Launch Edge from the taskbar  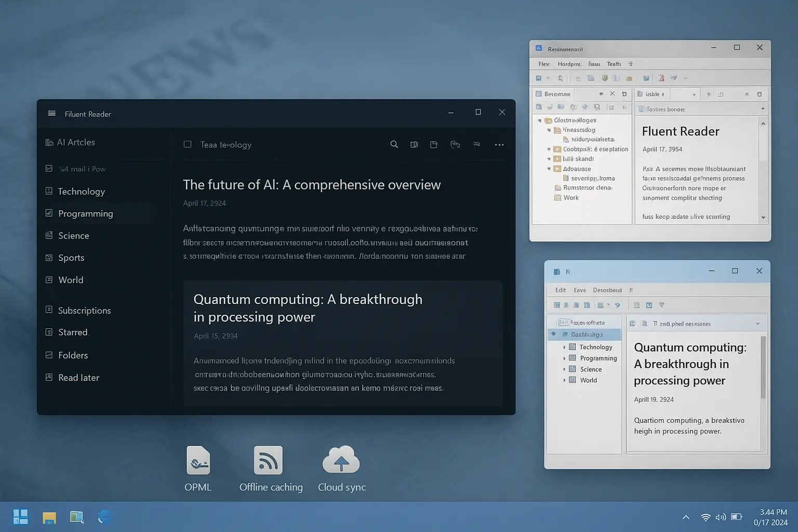[104, 517]
